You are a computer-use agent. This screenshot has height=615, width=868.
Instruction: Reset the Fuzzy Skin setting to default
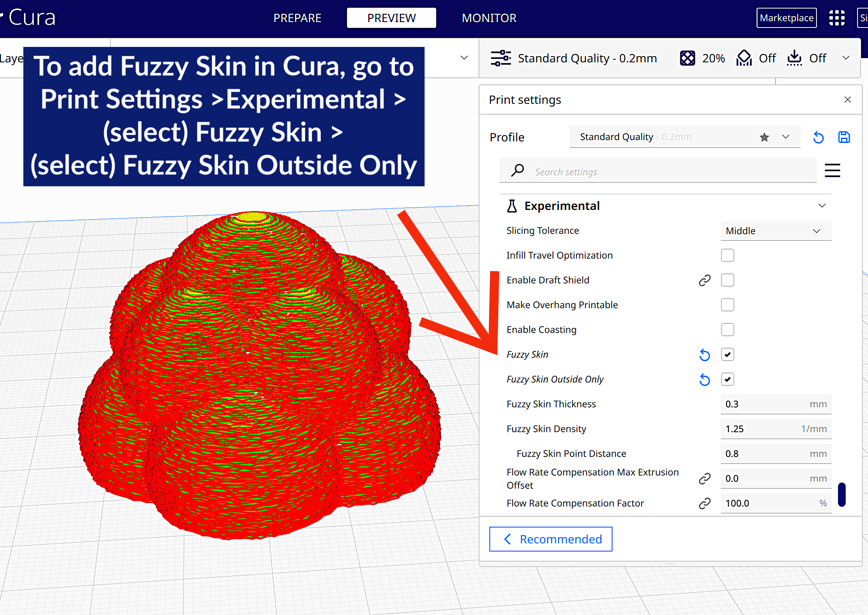point(704,355)
